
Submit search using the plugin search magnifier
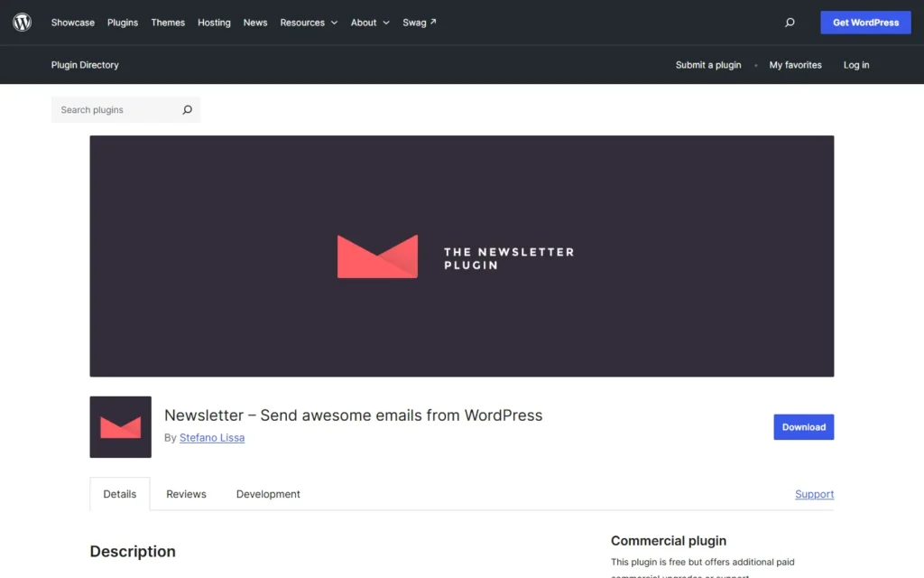[188, 109]
